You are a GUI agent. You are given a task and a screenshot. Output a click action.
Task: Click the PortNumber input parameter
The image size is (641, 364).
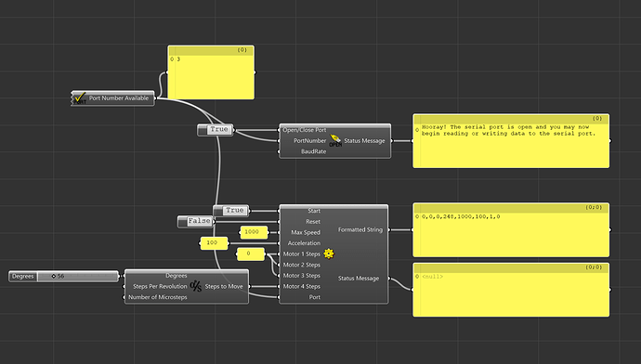pyautogui.click(x=309, y=140)
